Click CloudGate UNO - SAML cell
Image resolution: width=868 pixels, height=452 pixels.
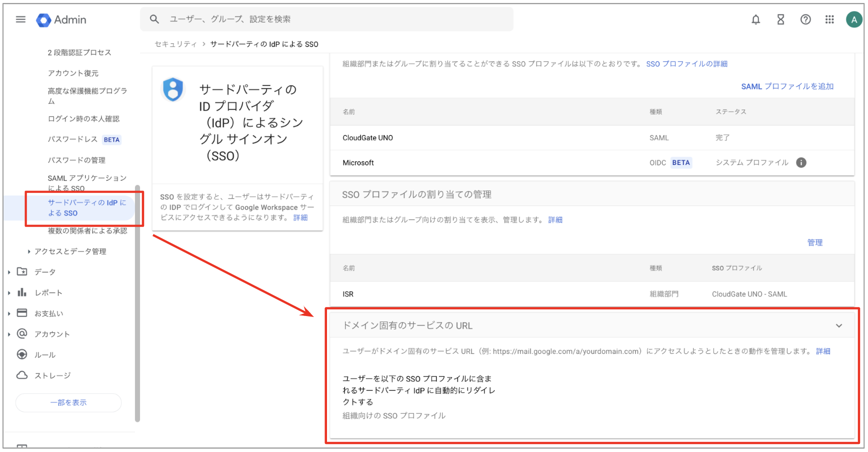[749, 294]
